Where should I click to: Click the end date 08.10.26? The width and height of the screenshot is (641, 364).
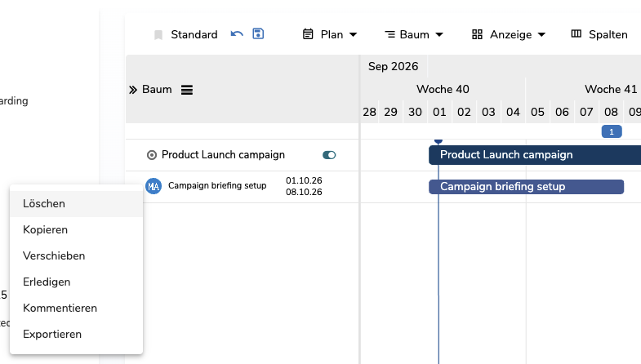[x=304, y=192]
